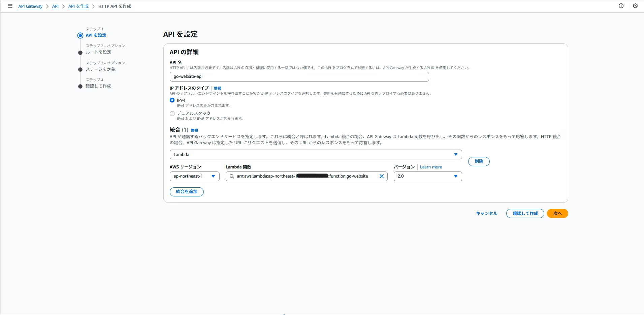The image size is (644, 315).
Task: Open the clock history icon at top right
Action: (x=635, y=6)
